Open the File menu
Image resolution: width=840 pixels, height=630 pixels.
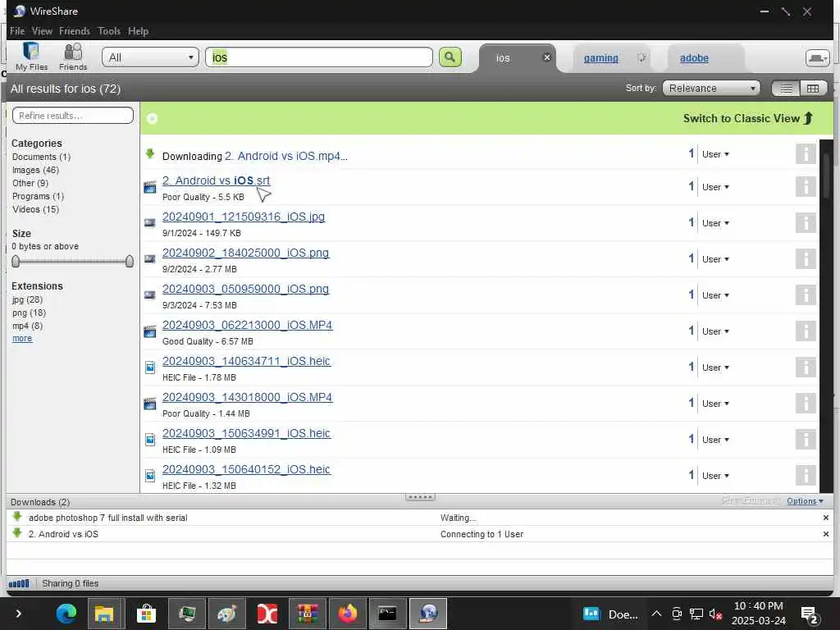click(17, 31)
